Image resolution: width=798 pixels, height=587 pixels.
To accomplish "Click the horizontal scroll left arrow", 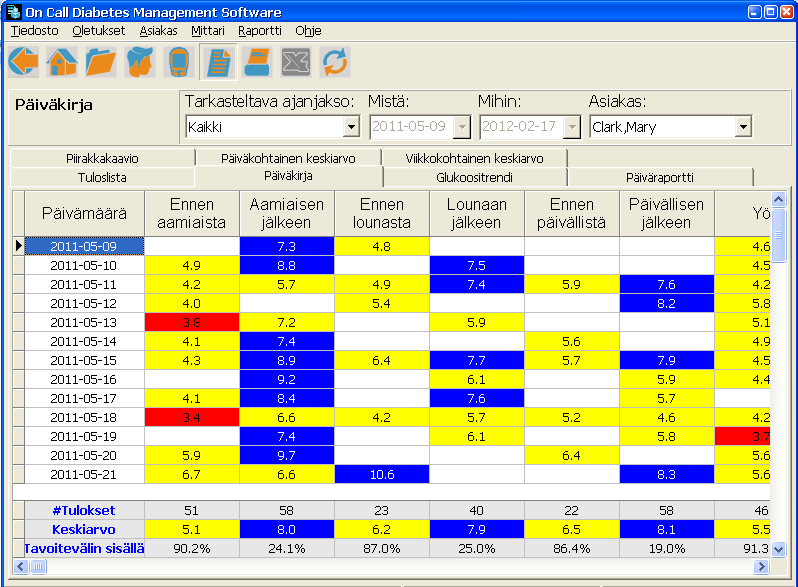I will tap(21, 566).
